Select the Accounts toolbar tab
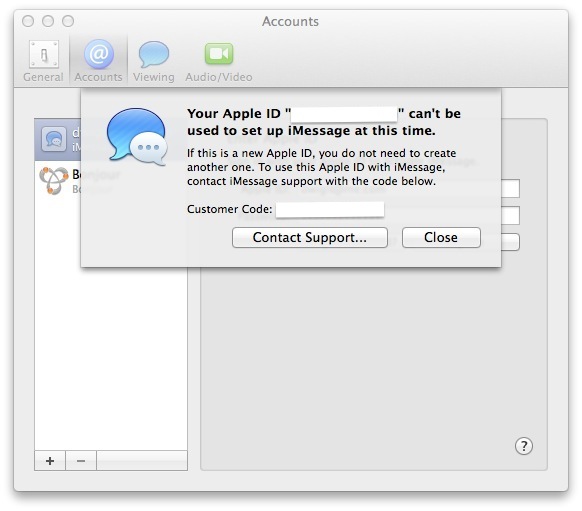 tap(98, 61)
